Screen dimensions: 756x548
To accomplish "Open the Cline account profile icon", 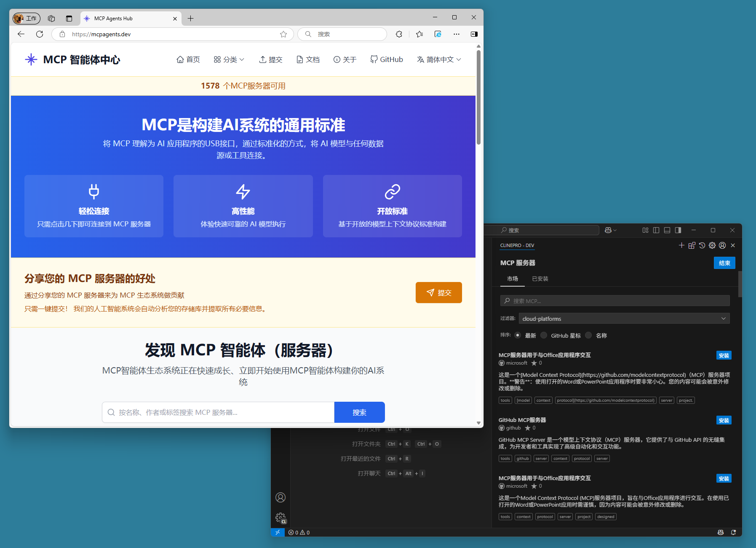I will 722,245.
